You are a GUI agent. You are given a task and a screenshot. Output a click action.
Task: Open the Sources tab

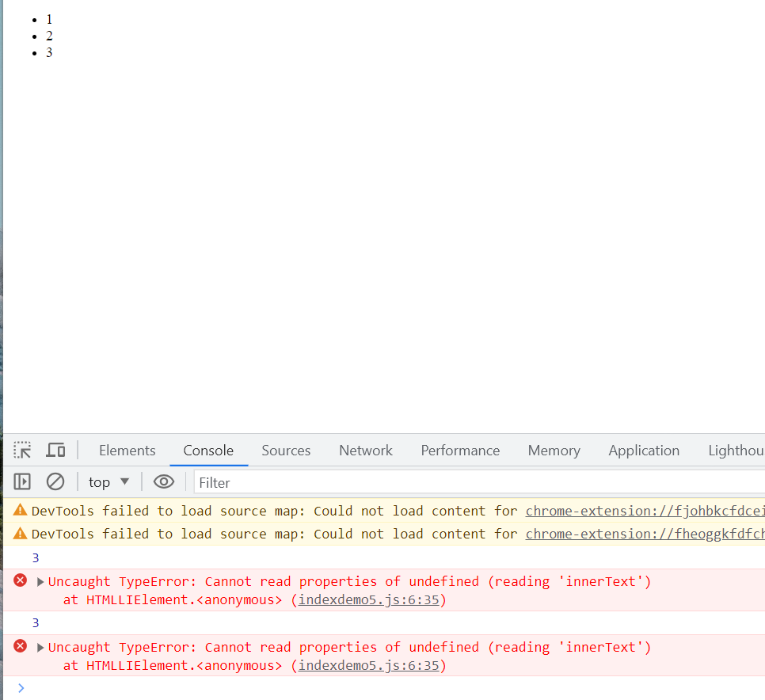coord(286,451)
